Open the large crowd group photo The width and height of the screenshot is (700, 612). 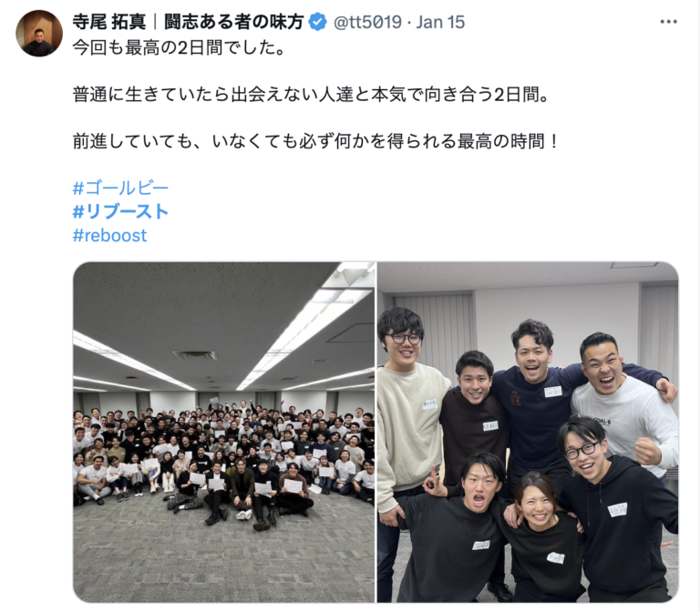pos(223,432)
